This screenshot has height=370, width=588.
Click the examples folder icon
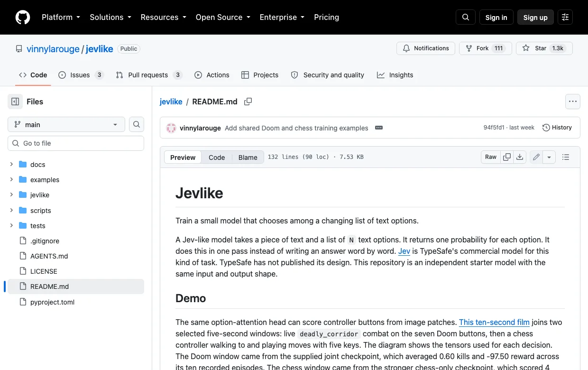pyautogui.click(x=23, y=180)
